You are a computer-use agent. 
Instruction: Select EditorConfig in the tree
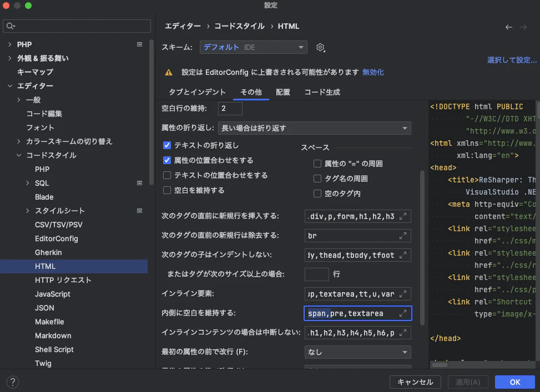click(x=57, y=238)
